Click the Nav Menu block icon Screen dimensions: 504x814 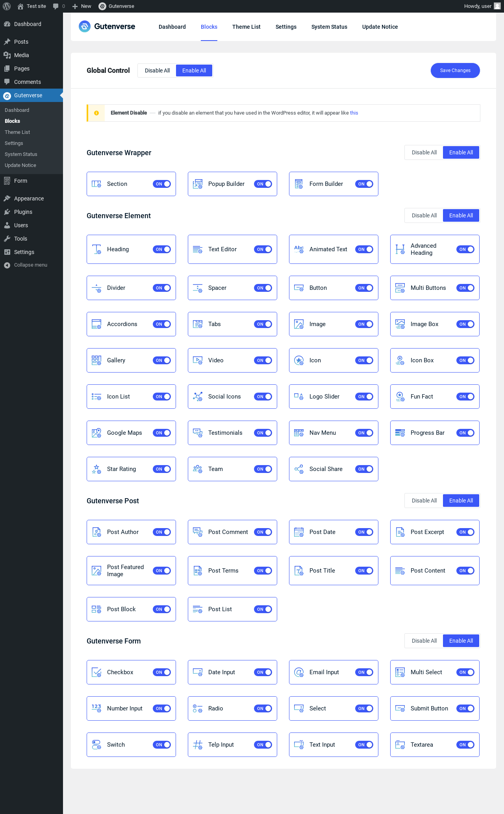299,433
